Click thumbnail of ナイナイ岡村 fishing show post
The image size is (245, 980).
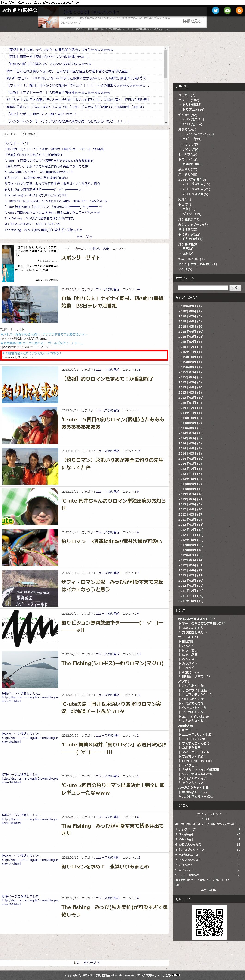tap(30, 304)
